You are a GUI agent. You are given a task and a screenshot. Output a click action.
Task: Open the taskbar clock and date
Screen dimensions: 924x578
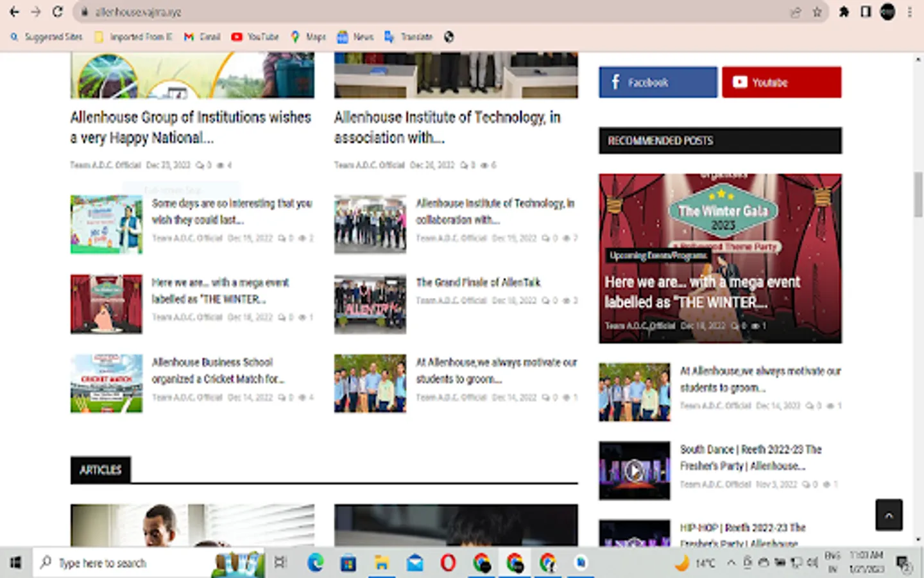[x=866, y=562]
